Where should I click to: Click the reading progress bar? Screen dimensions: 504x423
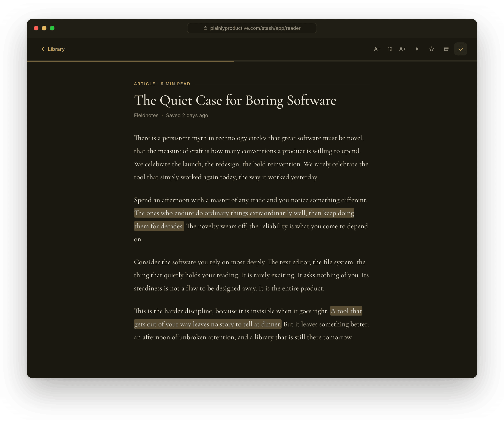(x=252, y=61)
